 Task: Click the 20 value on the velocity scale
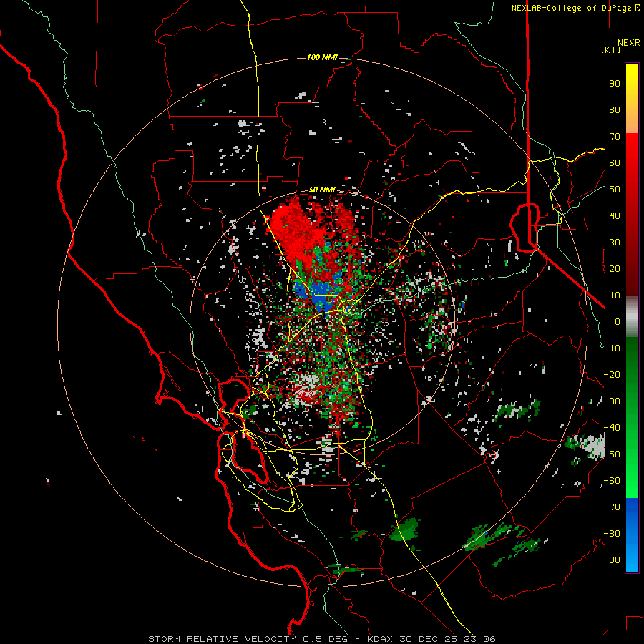(x=615, y=268)
